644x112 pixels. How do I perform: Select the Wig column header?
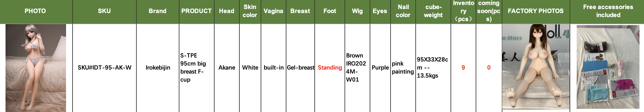pos(357,11)
